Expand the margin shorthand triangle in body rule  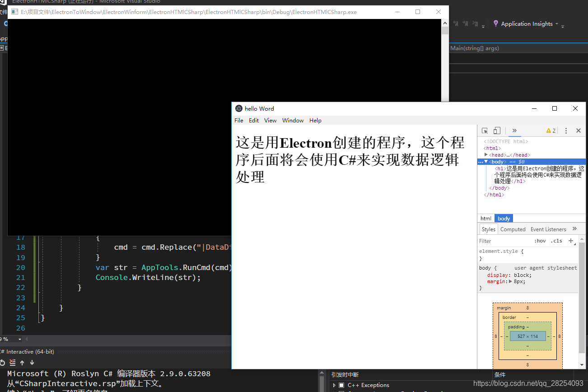(x=510, y=281)
